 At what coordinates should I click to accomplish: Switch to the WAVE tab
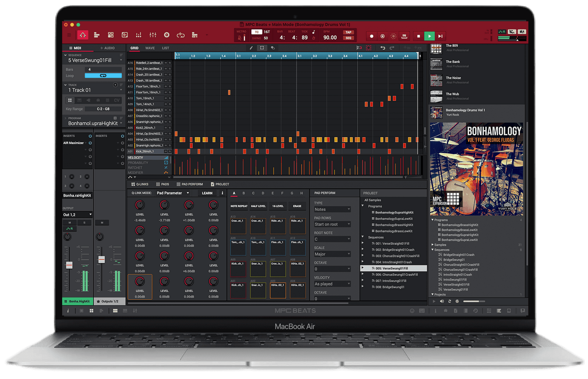(x=150, y=48)
